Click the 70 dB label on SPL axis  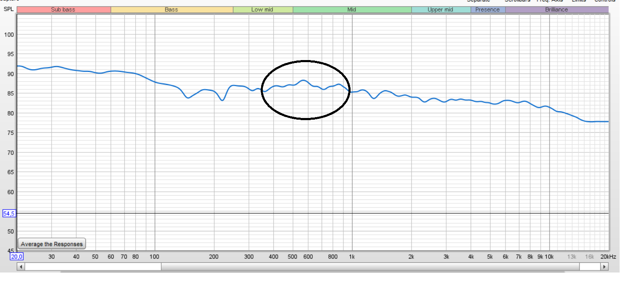[10, 152]
